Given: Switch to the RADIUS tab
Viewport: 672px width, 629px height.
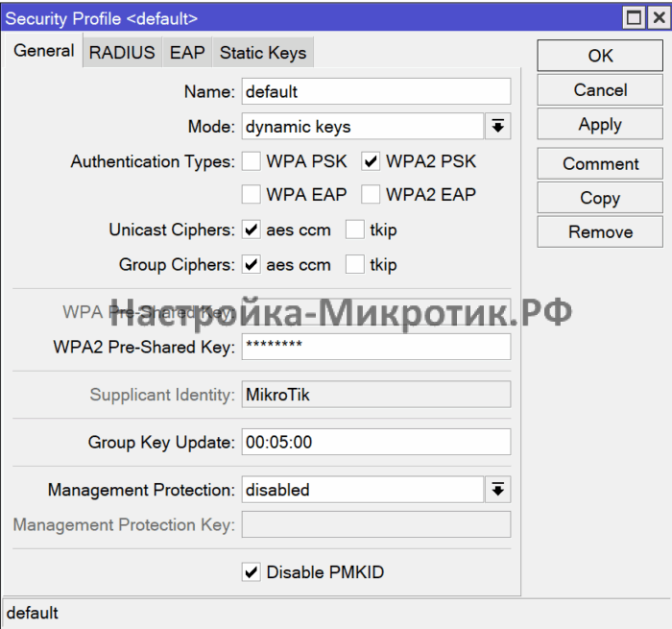Looking at the screenshot, I should [122, 53].
